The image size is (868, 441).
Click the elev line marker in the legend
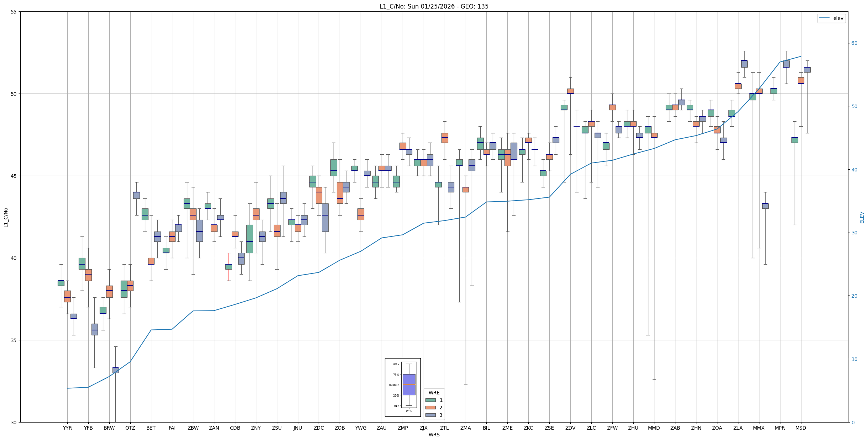pyautogui.click(x=824, y=18)
